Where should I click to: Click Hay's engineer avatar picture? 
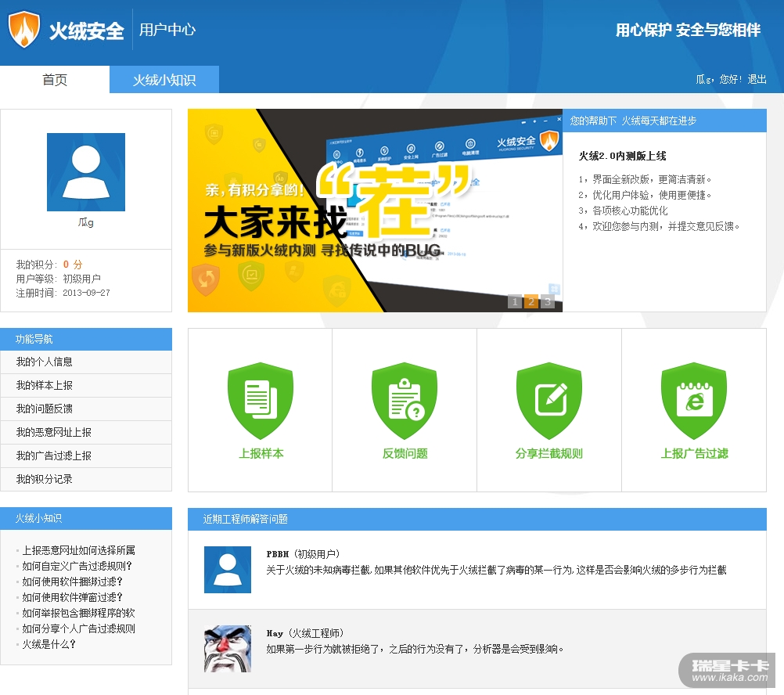tap(228, 649)
